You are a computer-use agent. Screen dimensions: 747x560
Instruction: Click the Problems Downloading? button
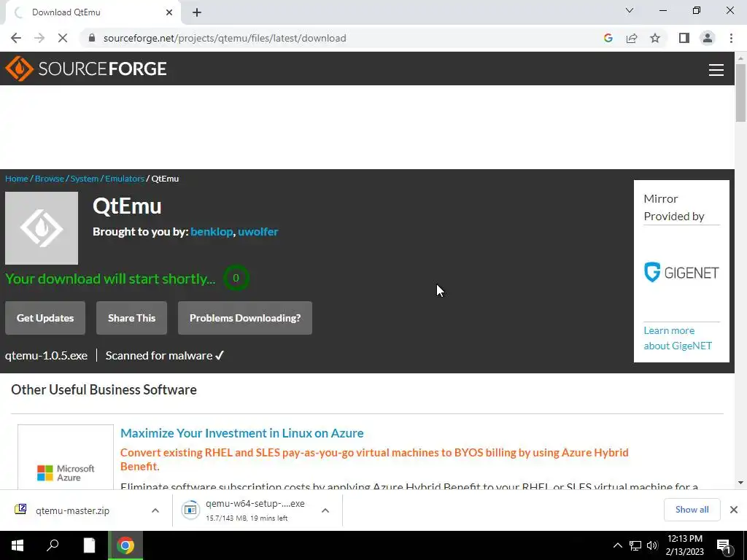245,318
